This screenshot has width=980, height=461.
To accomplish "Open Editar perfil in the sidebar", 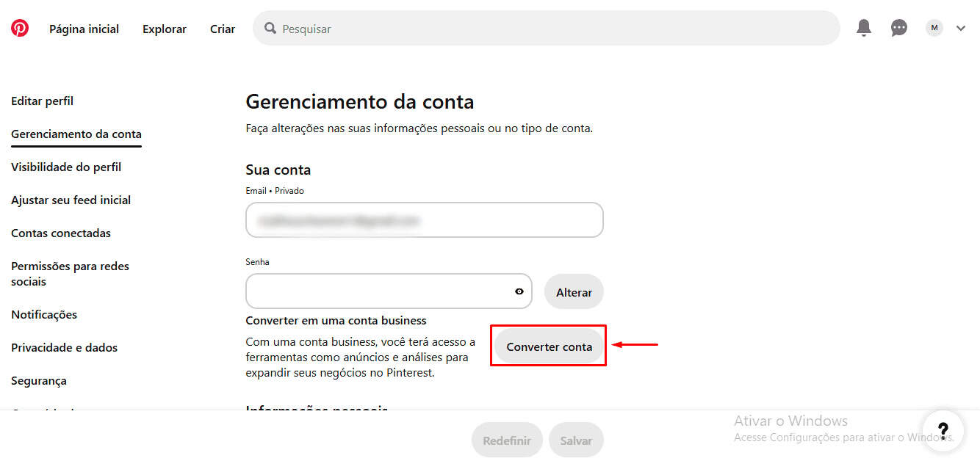I will [42, 101].
